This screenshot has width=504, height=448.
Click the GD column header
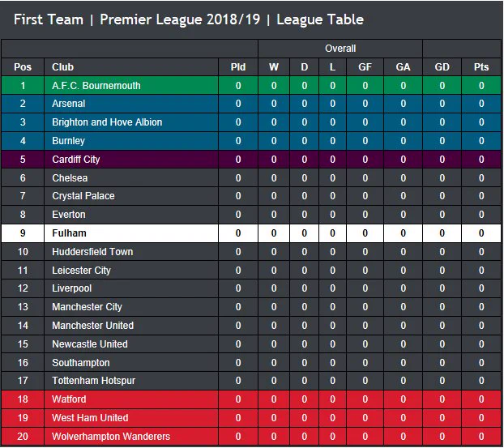click(x=442, y=67)
